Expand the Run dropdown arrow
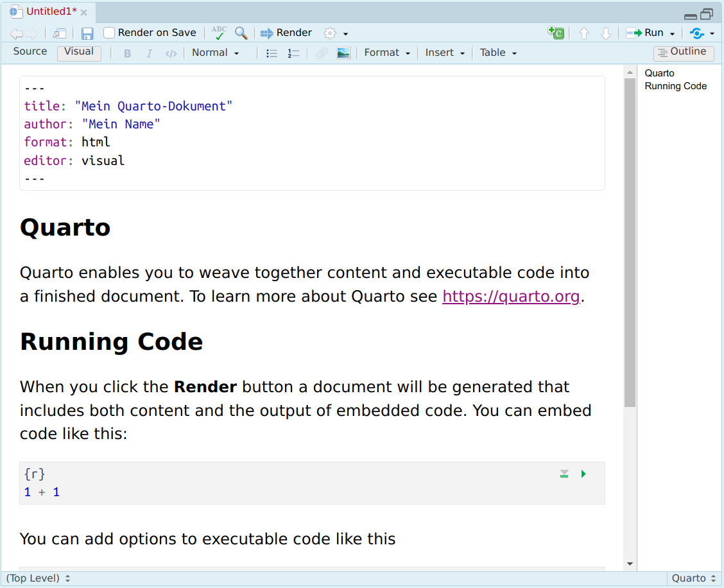724x588 pixels. tap(672, 34)
